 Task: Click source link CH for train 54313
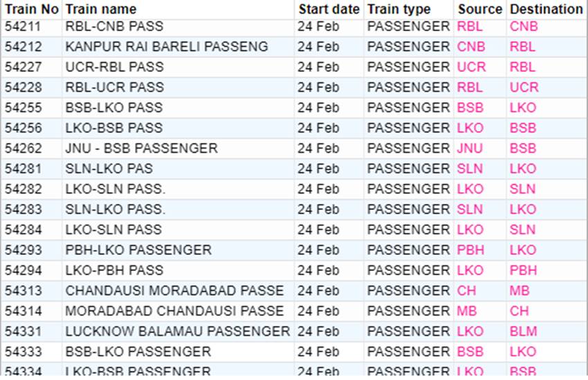point(466,291)
